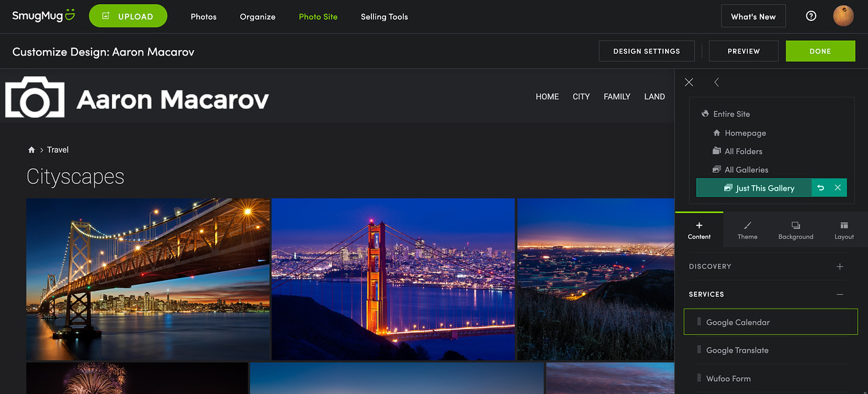Open the hillside city lights photo thumbnail
Image resolution: width=868 pixels, height=394 pixels.
coord(596,279)
